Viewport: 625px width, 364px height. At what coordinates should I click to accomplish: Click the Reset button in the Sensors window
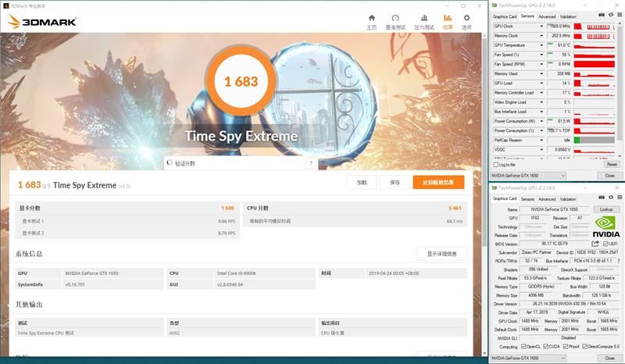click(x=612, y=164)
